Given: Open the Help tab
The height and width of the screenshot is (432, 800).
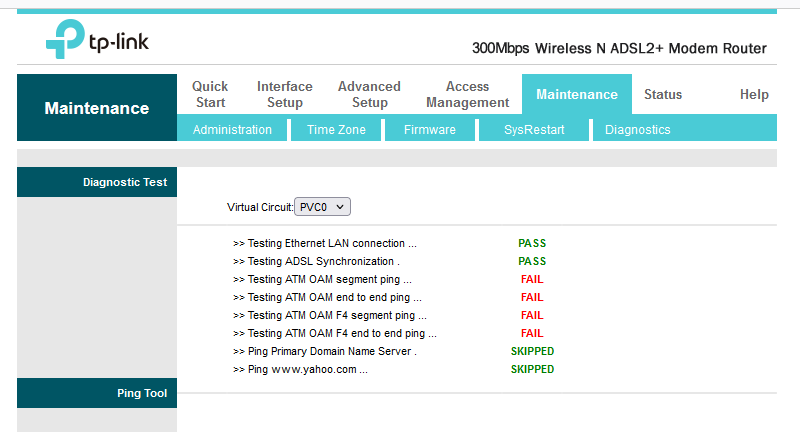Looking at the screenshot, I should tap(753, 94).
